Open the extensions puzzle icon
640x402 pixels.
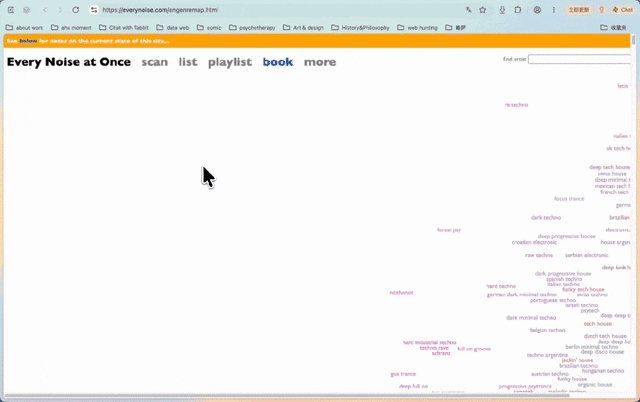tap(518, 10)
